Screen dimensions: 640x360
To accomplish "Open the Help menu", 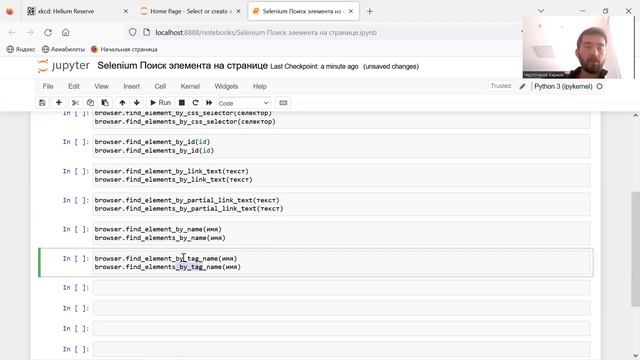I will 260,87.
